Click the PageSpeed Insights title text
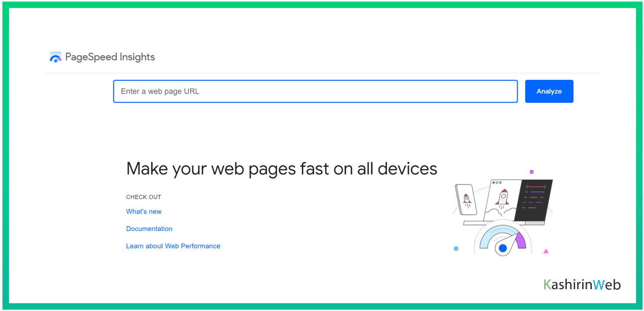 (x=110, y=57)
